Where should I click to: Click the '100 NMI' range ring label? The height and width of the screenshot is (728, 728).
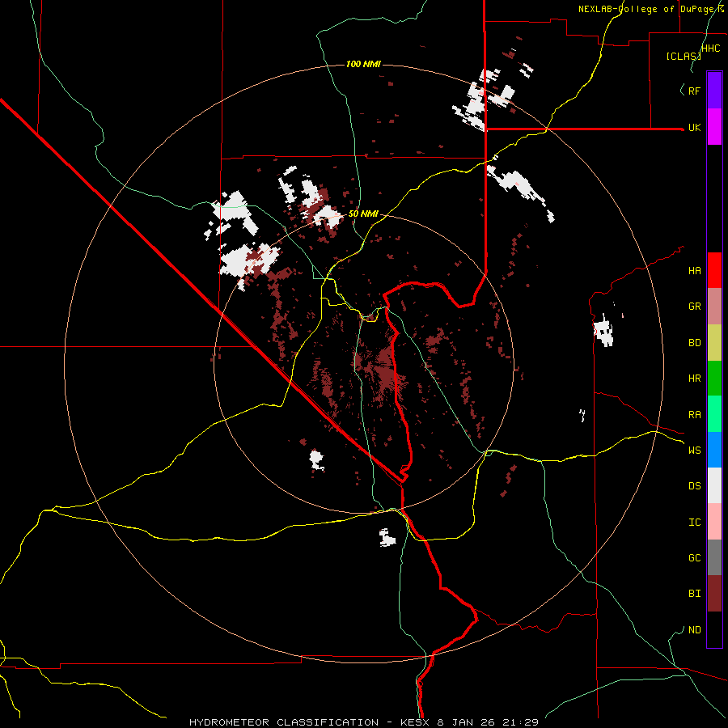point(363,64)
